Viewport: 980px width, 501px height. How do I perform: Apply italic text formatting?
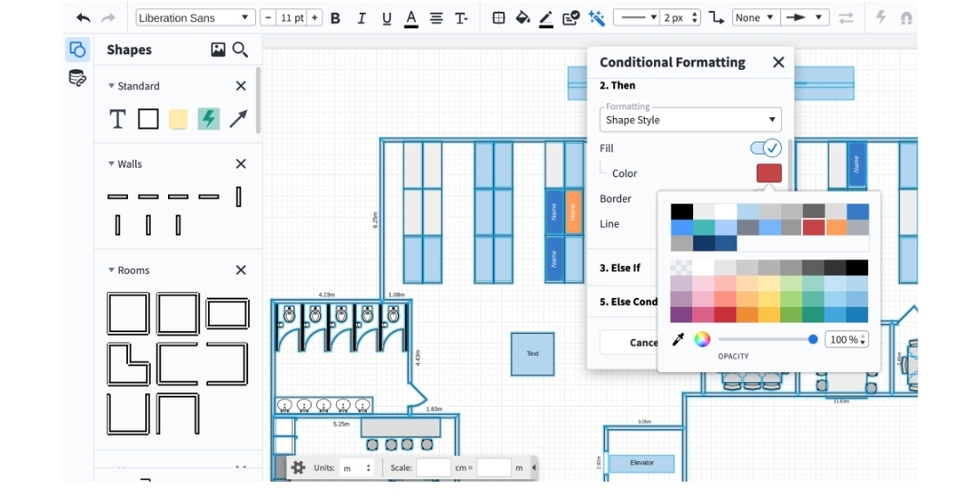tap(361, 18)
